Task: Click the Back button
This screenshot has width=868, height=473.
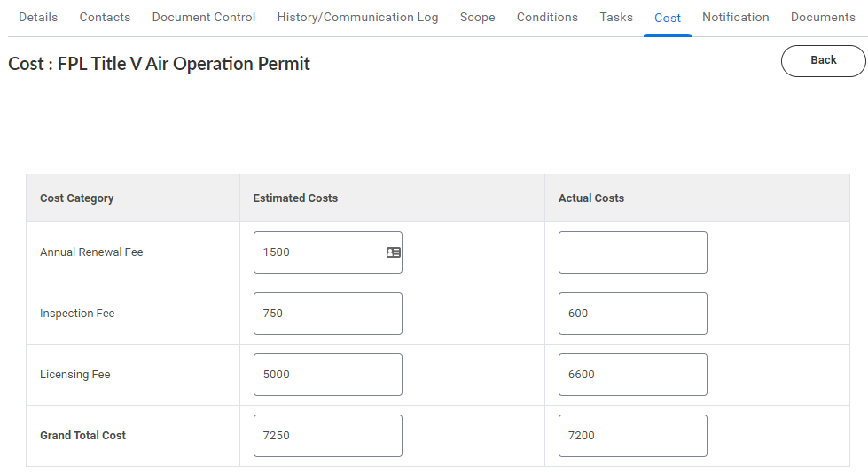Action: [x=823, y=61]
